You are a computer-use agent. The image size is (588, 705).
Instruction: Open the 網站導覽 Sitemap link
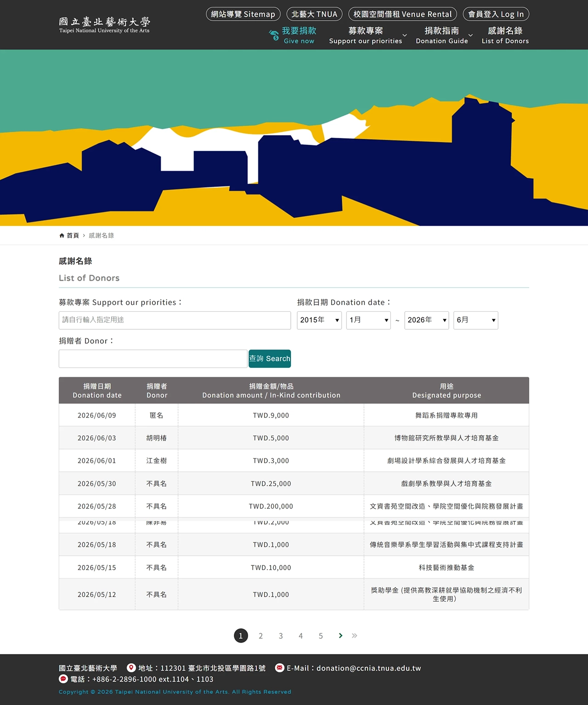(243, 14)
